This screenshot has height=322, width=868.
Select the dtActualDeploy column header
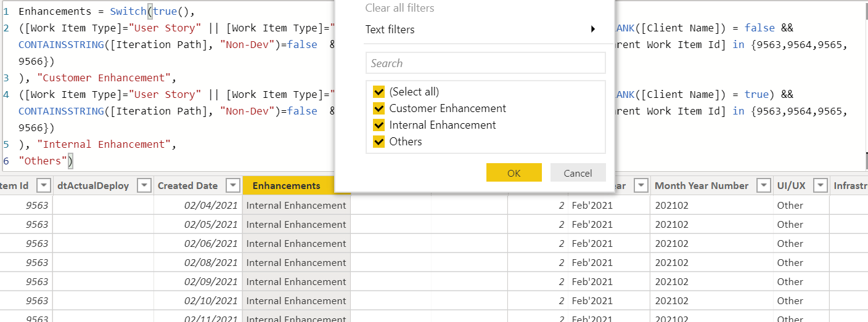coord(93,186)
